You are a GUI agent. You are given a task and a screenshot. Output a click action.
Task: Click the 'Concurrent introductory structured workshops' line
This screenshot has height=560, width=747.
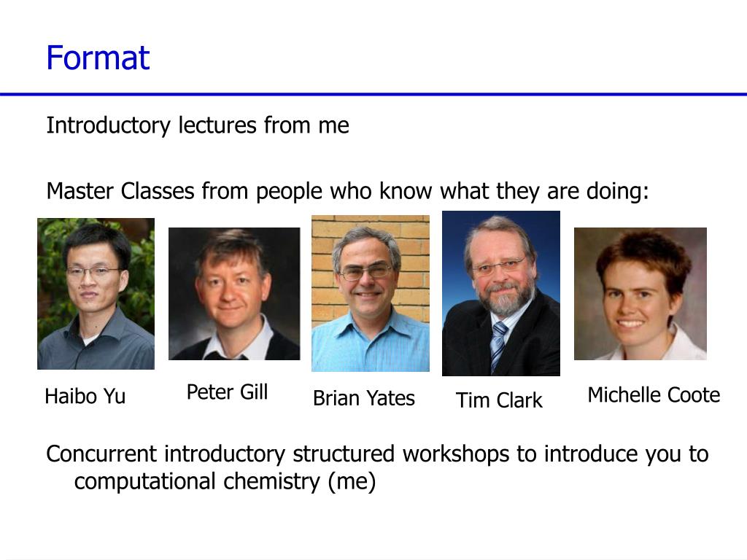point(377,454)
